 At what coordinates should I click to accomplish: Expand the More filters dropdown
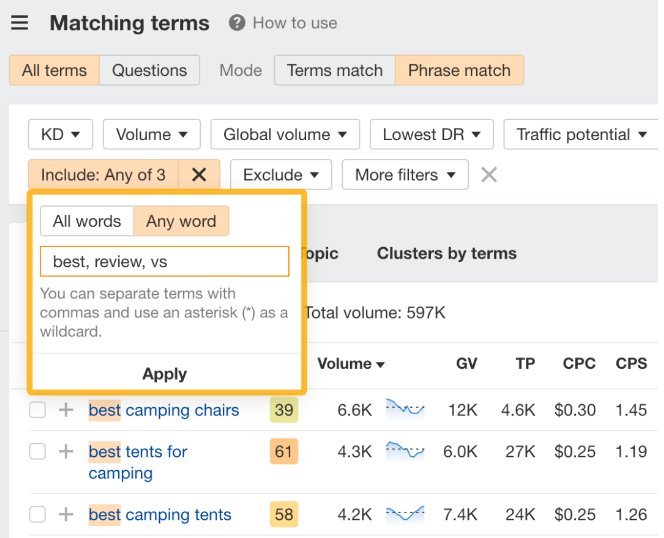click(x=405, y=175)
